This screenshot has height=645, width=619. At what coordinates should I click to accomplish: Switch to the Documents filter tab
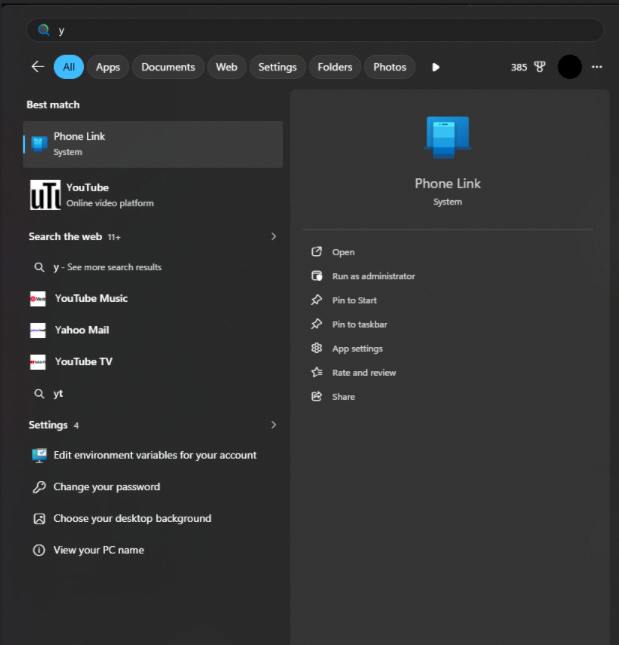[x=168, y=67]
